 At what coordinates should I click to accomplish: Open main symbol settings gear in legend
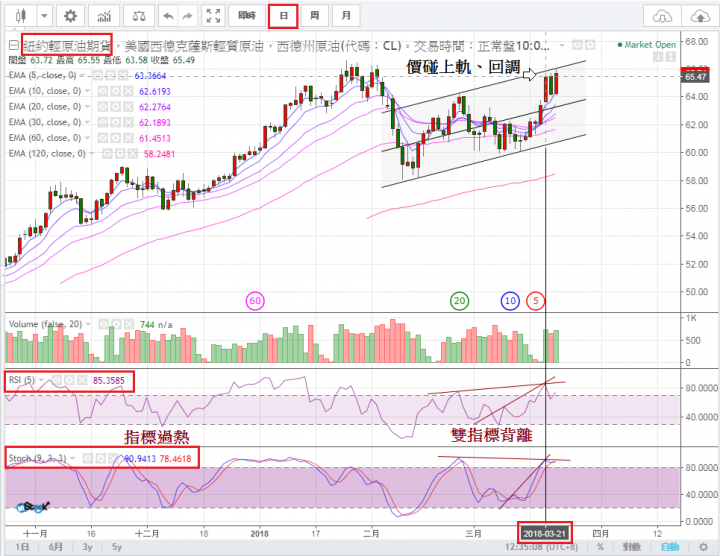(x=590, y=45)
